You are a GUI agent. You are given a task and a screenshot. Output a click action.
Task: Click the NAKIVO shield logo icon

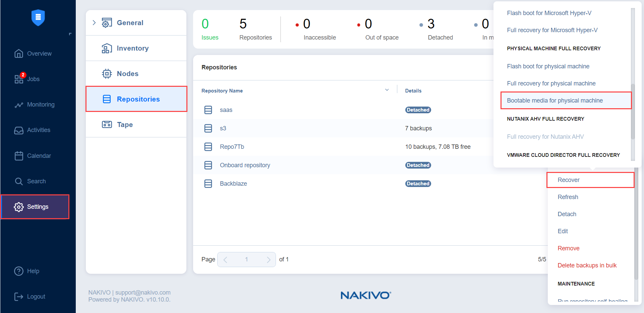[x=38, y=17]
